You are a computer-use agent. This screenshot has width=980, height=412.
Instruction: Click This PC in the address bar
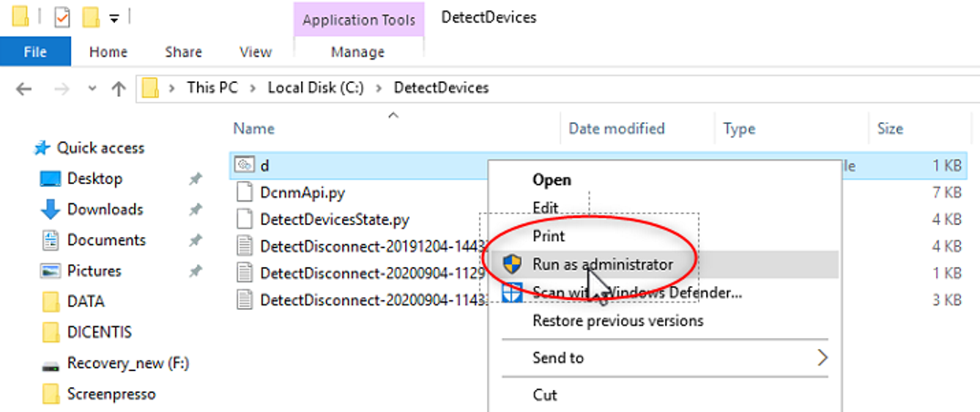(213, 88)
